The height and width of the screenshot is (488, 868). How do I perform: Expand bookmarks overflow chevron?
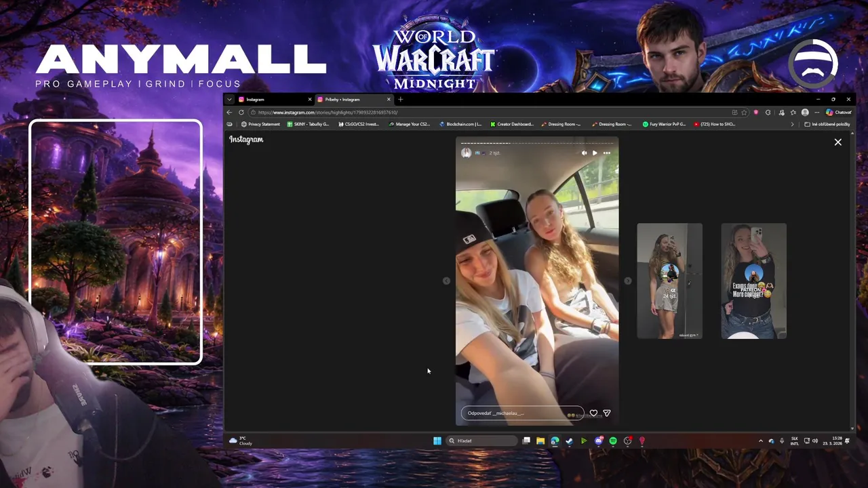792,124
